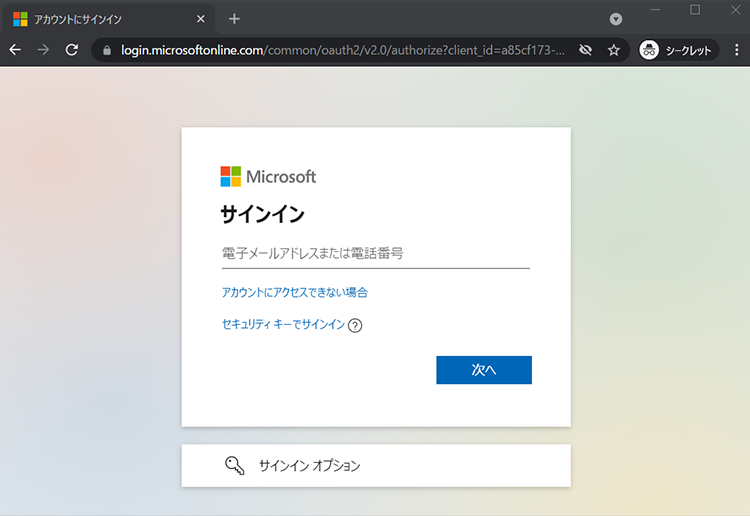Select the アカウントにサインイン tab

(x=108, y=19)
